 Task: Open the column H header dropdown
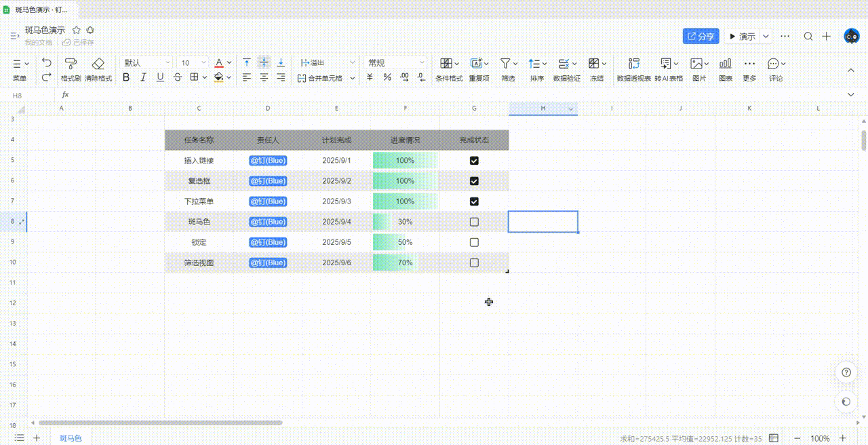[x=571, y=109]
